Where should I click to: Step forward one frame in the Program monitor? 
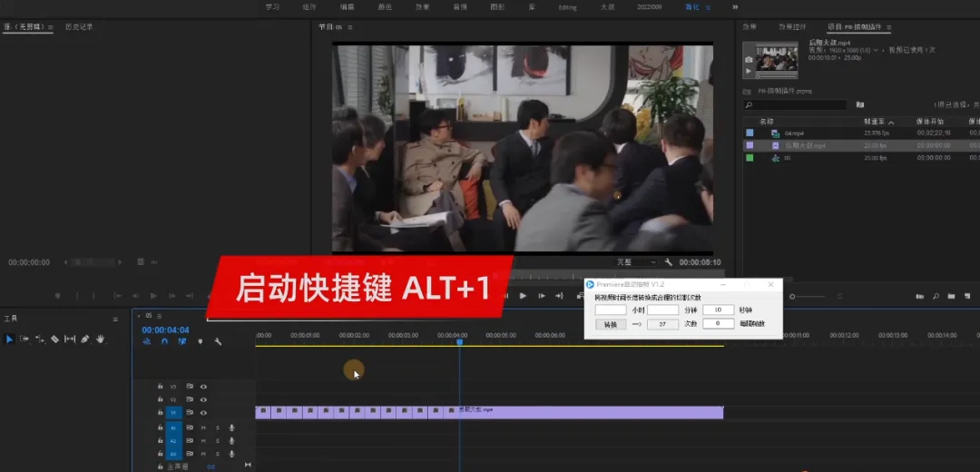[x=541, y=296]
